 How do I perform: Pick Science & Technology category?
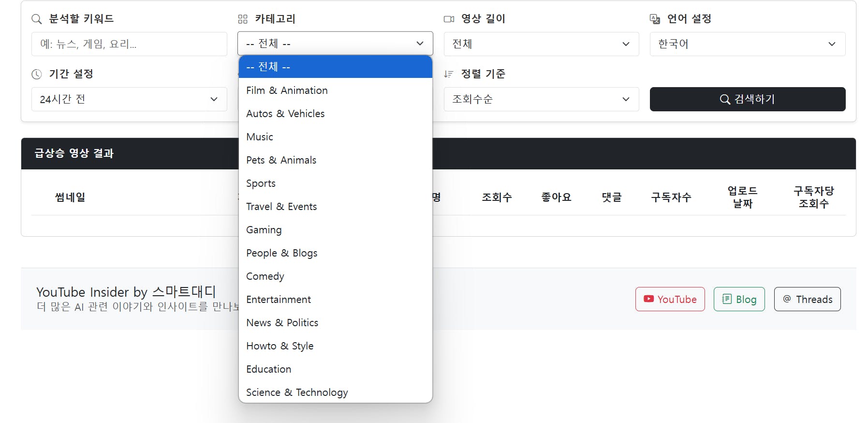click(336, 392)
